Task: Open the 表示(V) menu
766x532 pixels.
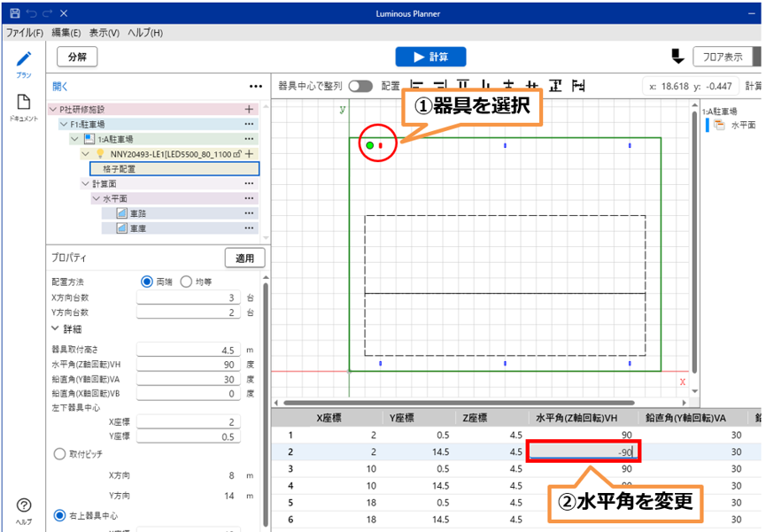Action: click(x=104, y=33)
